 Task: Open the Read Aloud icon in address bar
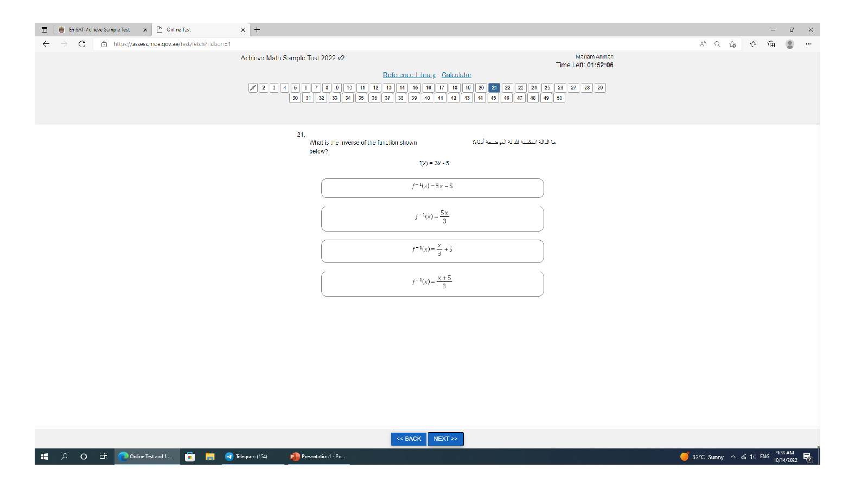[x=703, y=44]
